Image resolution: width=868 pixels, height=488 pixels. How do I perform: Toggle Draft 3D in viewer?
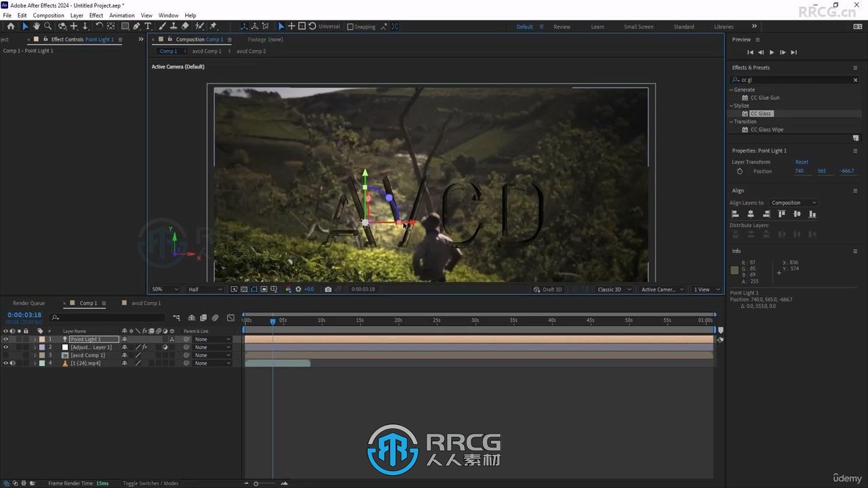[x=548, y=289]
